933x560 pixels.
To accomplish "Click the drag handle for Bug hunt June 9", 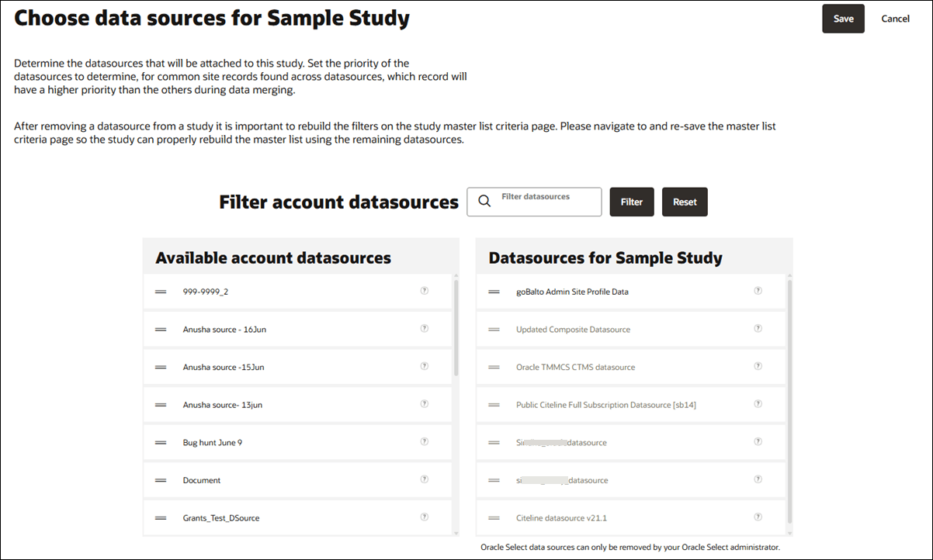I will [160, 441].
